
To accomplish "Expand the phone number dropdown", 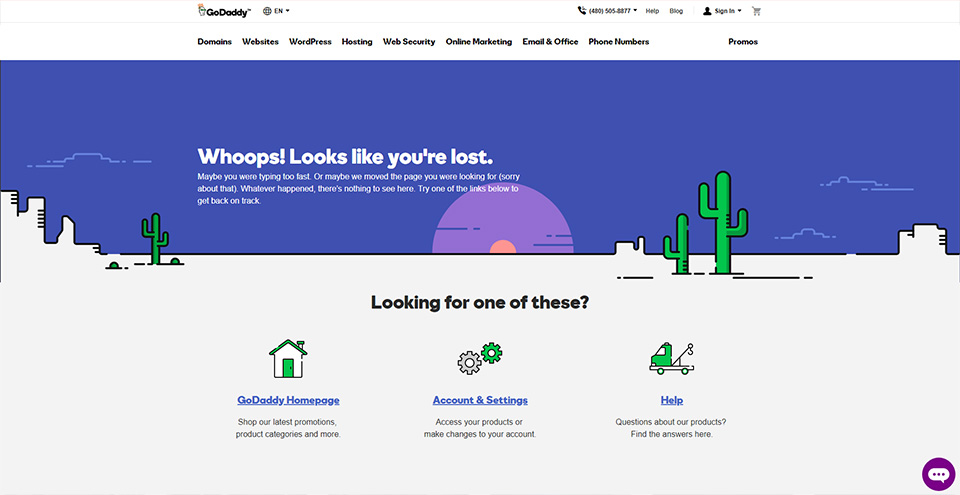I will (635, 11).
